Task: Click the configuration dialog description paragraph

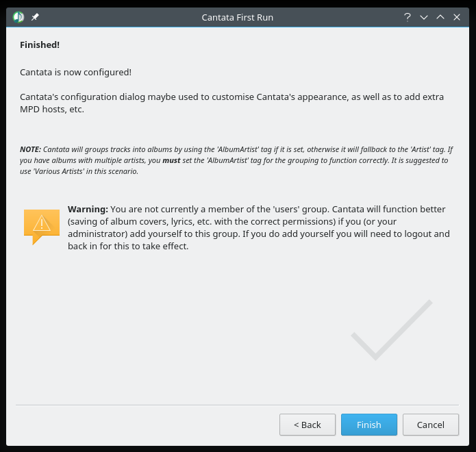Action: coord(231,103)
